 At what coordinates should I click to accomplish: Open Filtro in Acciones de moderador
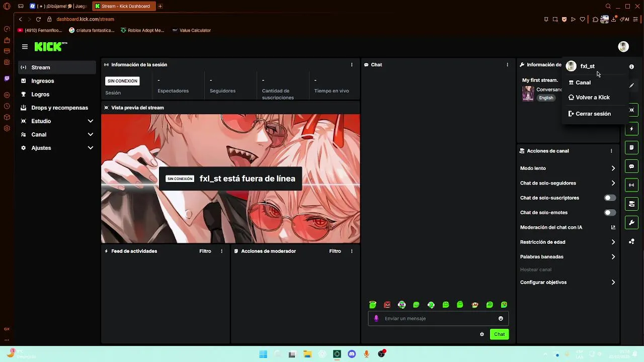[x=335, y=251]
